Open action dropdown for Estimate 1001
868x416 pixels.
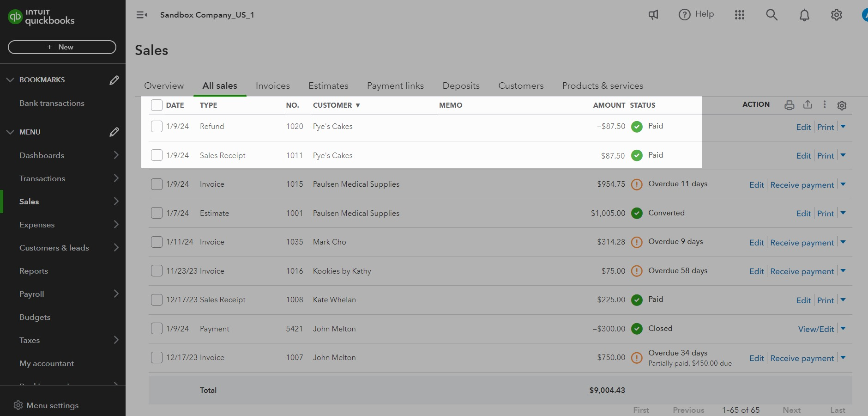843,213
